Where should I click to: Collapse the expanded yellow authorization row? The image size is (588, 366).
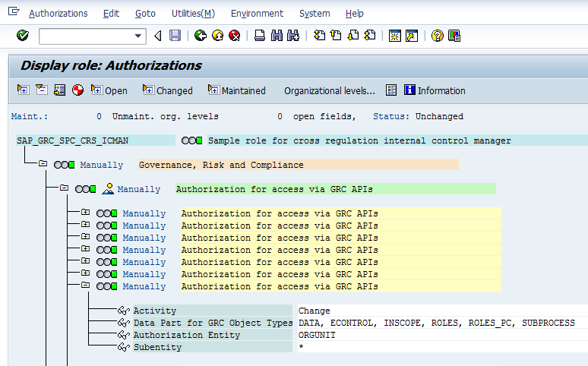coord(86,285)
